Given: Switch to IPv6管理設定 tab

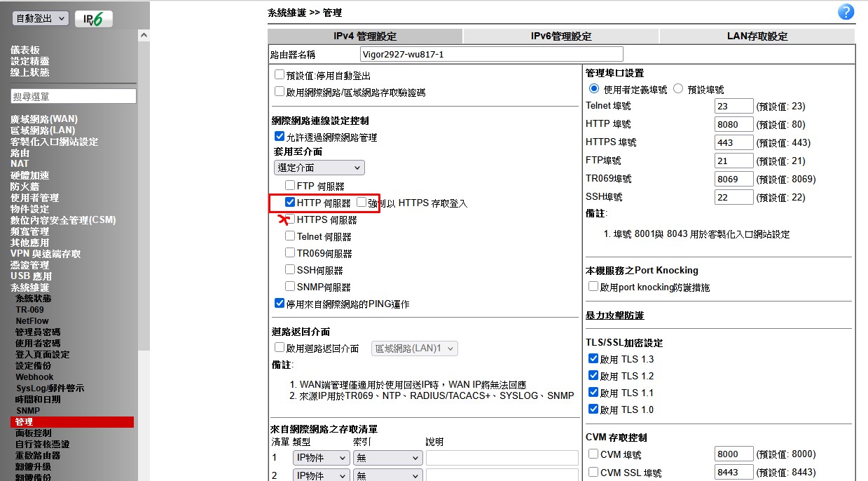Looking at the screenshot, I should point(560,36).
